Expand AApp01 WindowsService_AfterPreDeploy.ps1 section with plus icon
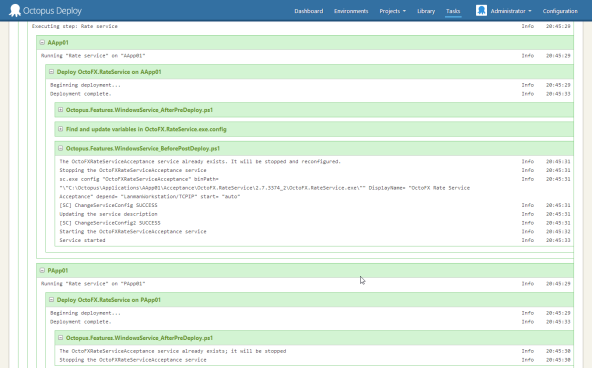This screenshot has width=592, height=368. point(60,110)
